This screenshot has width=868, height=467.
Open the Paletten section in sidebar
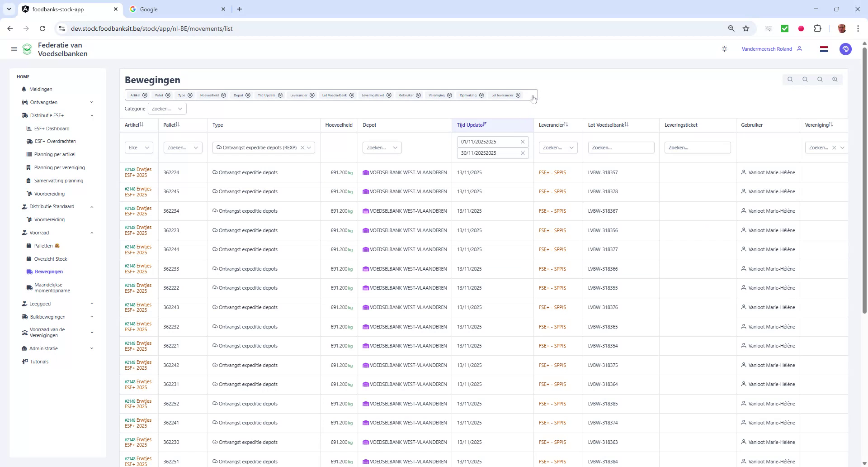[x=43, y=246]
